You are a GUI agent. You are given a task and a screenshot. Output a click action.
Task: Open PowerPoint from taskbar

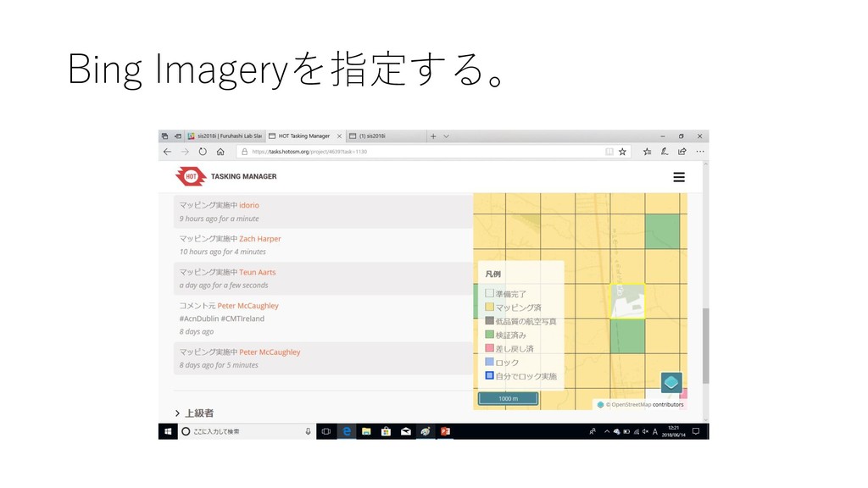[x=445, y=431]
